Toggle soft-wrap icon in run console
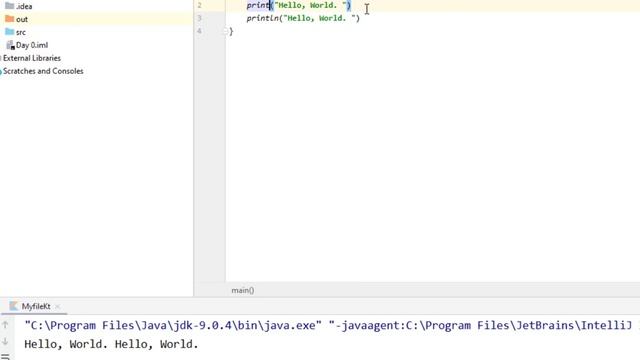The height and width of the screenshot is (360, 640). point(5,357)
